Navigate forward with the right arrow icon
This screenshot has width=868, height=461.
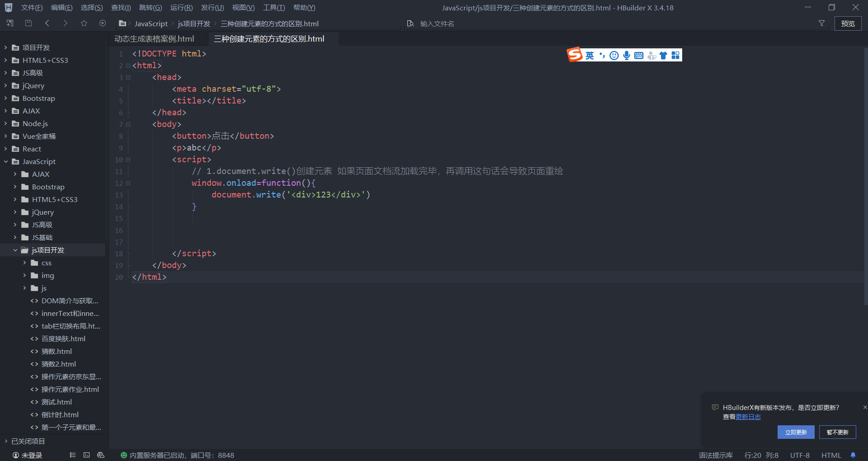point(65,23)
